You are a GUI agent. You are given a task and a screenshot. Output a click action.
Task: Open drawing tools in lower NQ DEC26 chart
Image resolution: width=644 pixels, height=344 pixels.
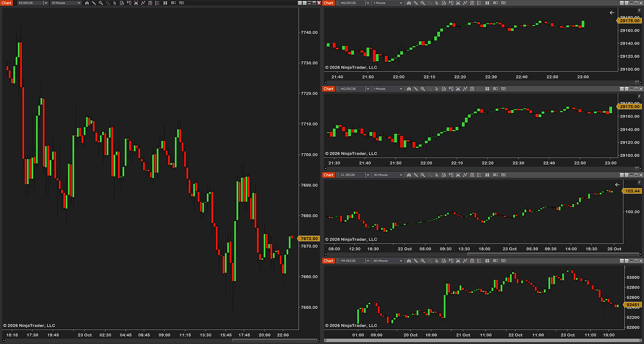[x=416, y=89]
